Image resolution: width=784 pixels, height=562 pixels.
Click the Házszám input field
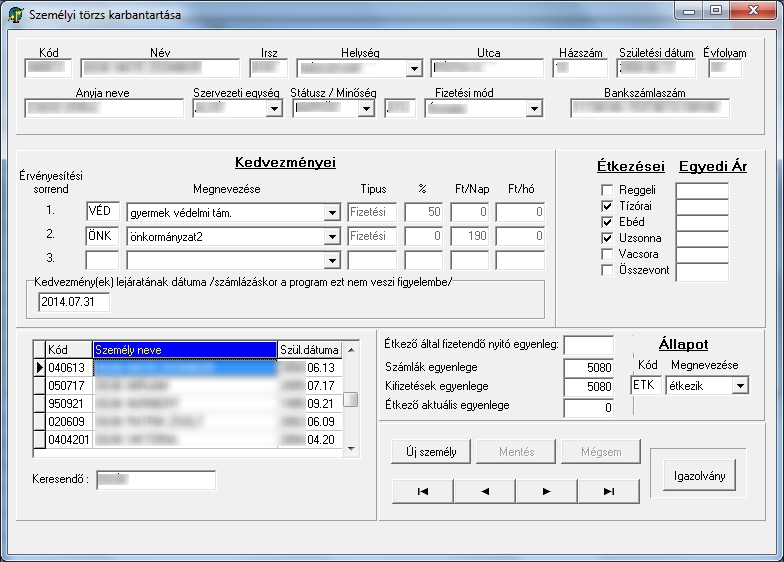(x=580, y=68)
